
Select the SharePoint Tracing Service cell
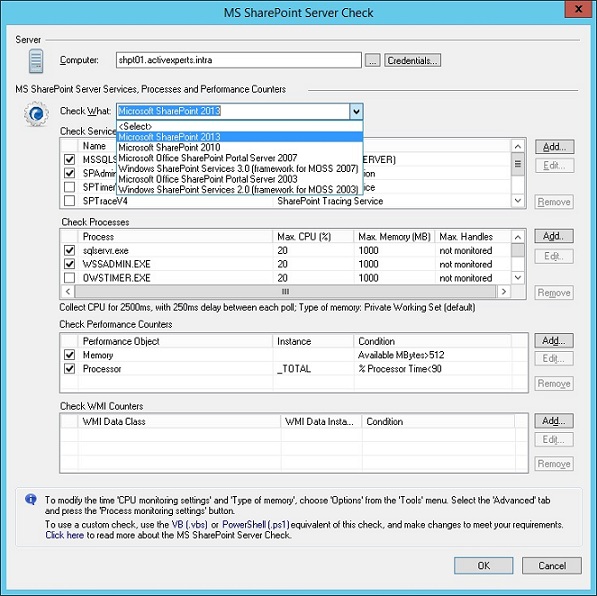(330, 201)
